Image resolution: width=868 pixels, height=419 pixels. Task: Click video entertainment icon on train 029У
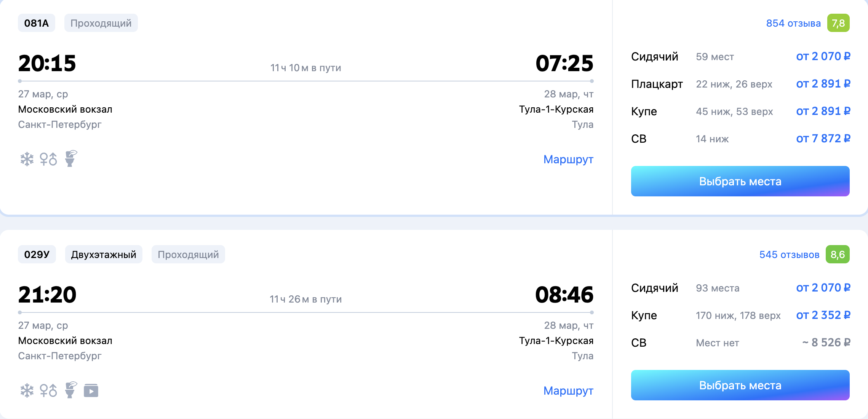coord(91,390)
